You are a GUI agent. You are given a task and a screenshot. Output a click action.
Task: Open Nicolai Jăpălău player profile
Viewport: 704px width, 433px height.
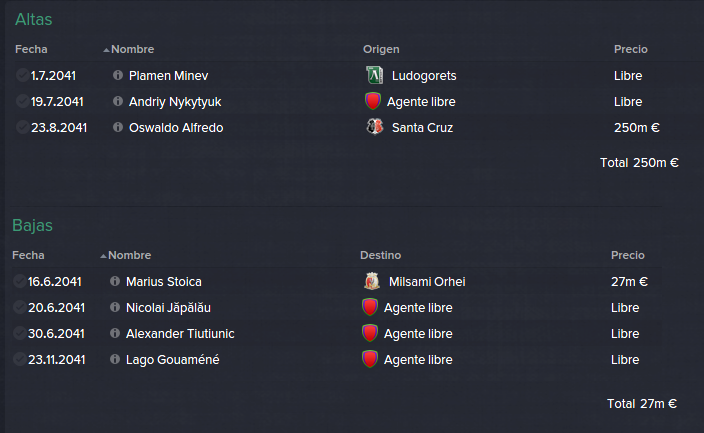point(168,308)
